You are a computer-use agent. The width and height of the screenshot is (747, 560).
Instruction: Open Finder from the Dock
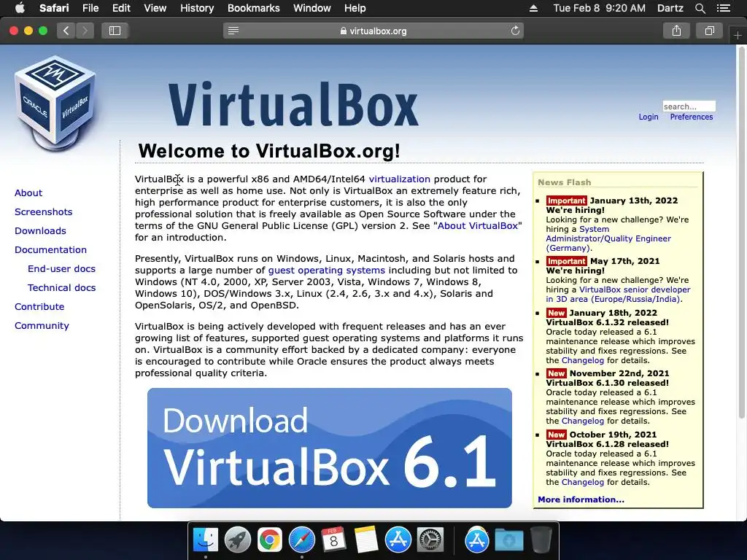pyautogui.click(x=205, y=540)
